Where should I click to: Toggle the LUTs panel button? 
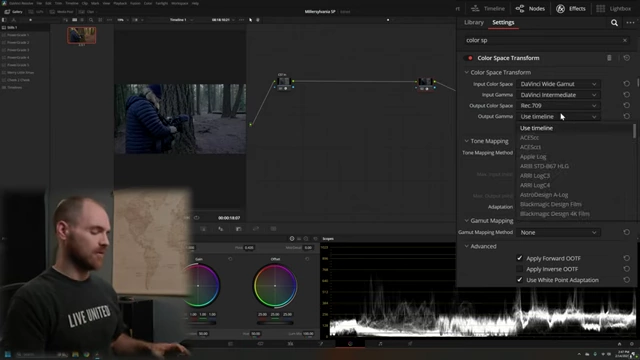click(36, 12)
